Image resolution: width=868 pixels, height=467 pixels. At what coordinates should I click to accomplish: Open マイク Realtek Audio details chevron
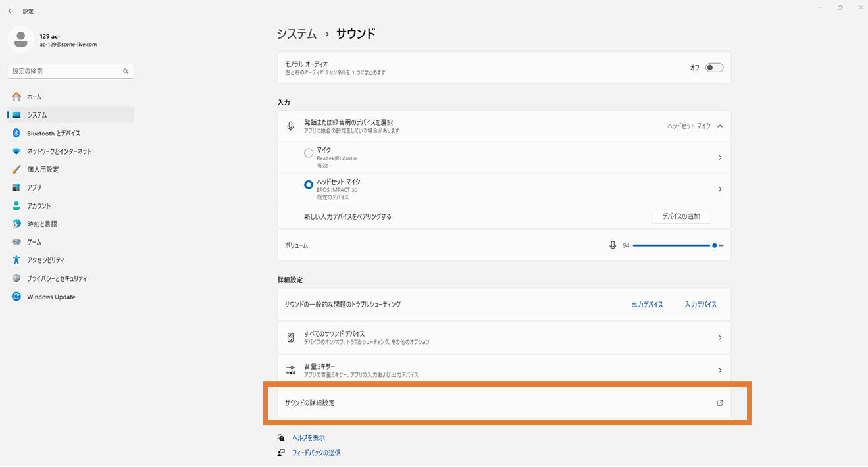(720, 158)
